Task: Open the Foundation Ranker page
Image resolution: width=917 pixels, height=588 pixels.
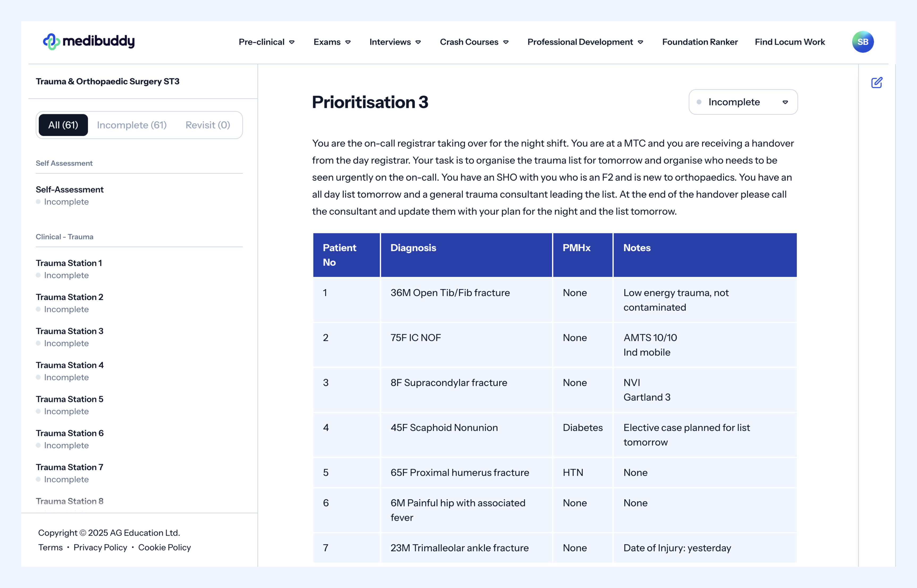Action: pos(700,42)
